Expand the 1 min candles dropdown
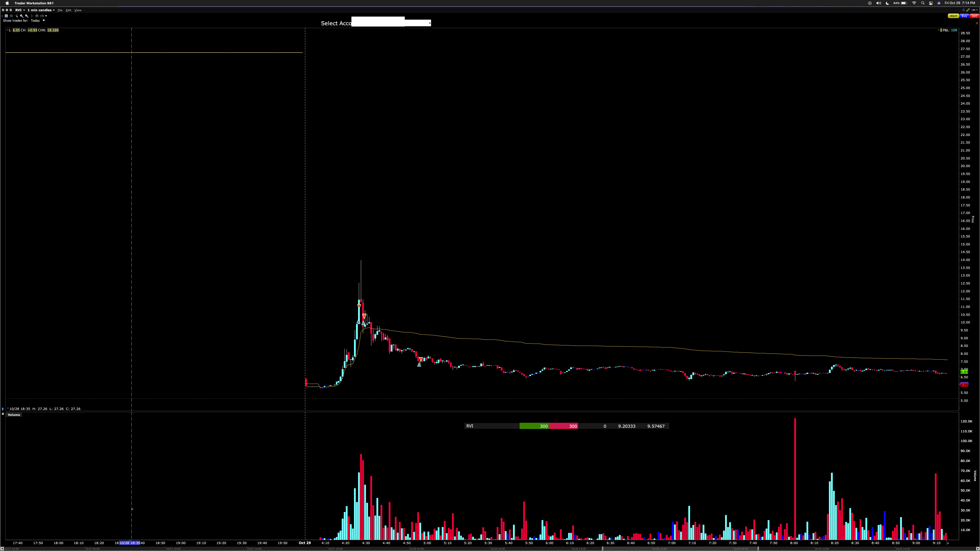 pyautogui.click(x=41, y=10)
